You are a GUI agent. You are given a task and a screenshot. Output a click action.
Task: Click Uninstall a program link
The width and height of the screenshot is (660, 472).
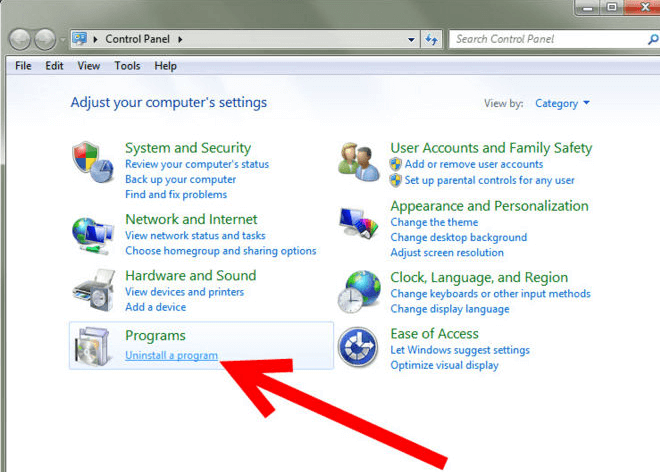[171, 355]
